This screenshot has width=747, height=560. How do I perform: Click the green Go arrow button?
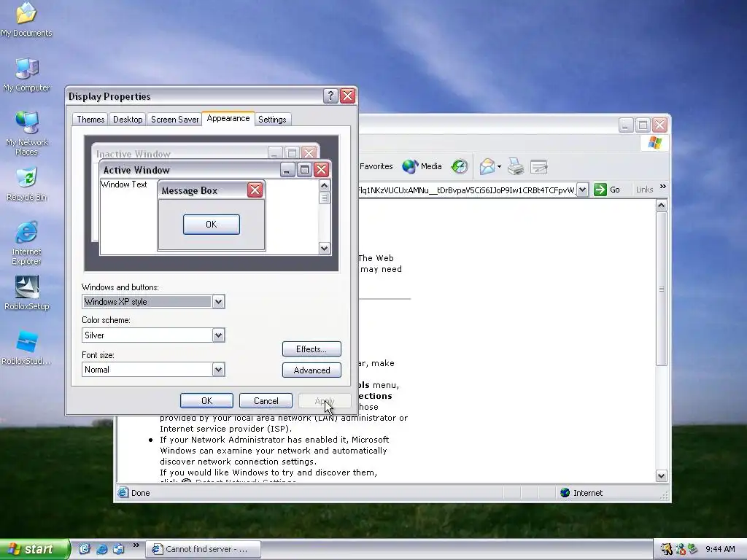point(600,190)
